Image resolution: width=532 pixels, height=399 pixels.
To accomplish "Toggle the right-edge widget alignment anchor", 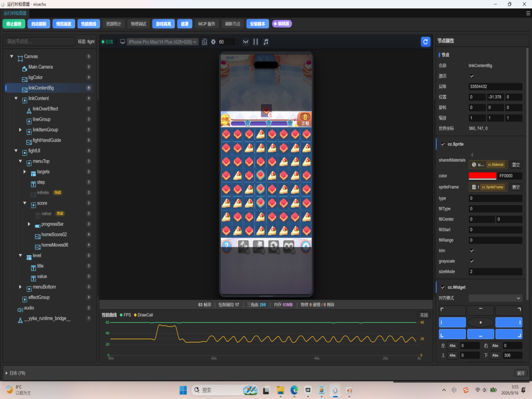I will pos(509,322).
